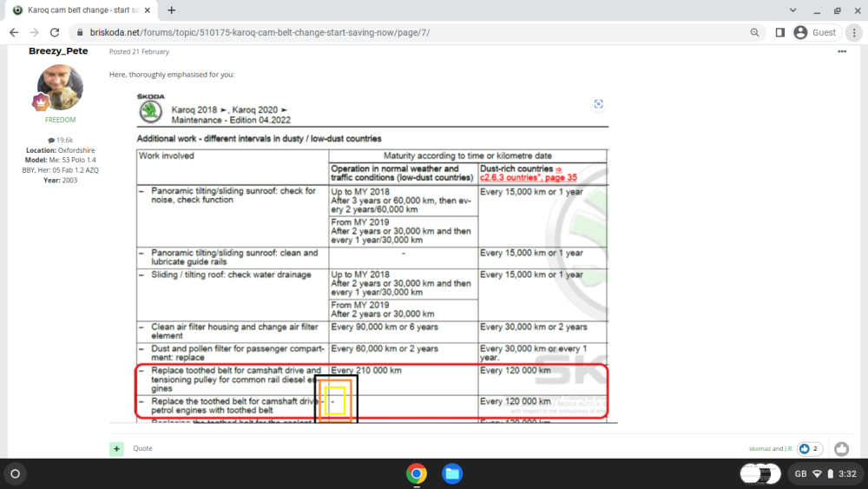Open the clock showing 3:32
Viewport: 868px width, 489px height.
click(x=847, y=474)
